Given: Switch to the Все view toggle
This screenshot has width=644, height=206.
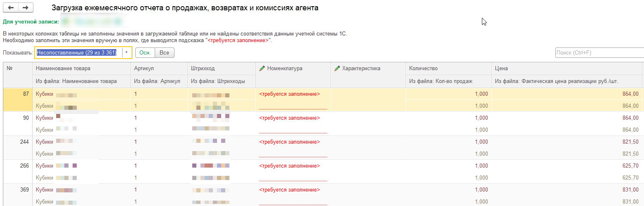Looking at the screenshot, I should coord(165,52).
